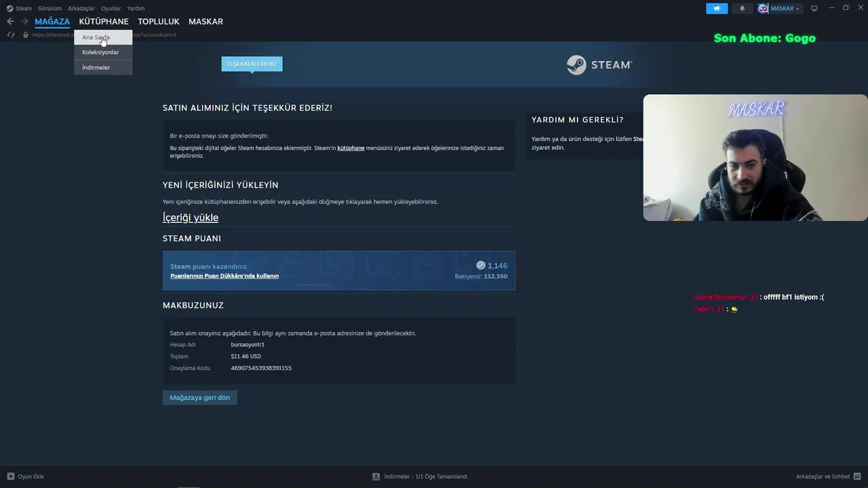Click the Steam logo in header banner
This screenshot has width=868, height=488.
pyautogui.click(x=599, y=65)
